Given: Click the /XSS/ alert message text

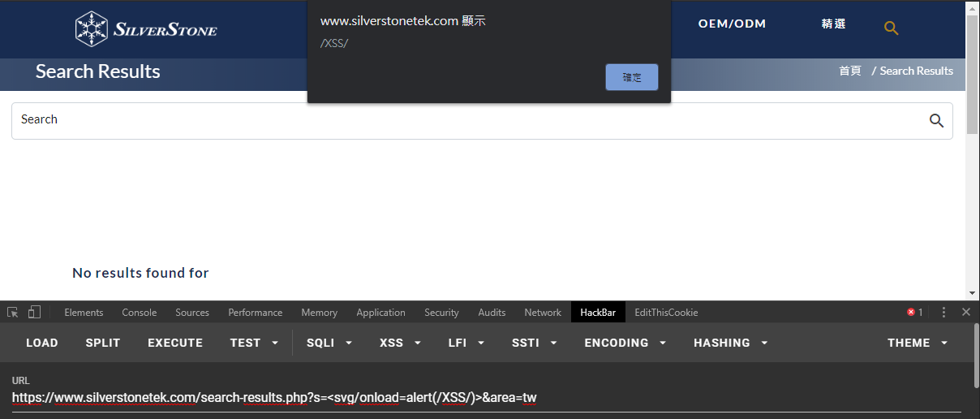Looking at the screenshot, I should 334,42.
